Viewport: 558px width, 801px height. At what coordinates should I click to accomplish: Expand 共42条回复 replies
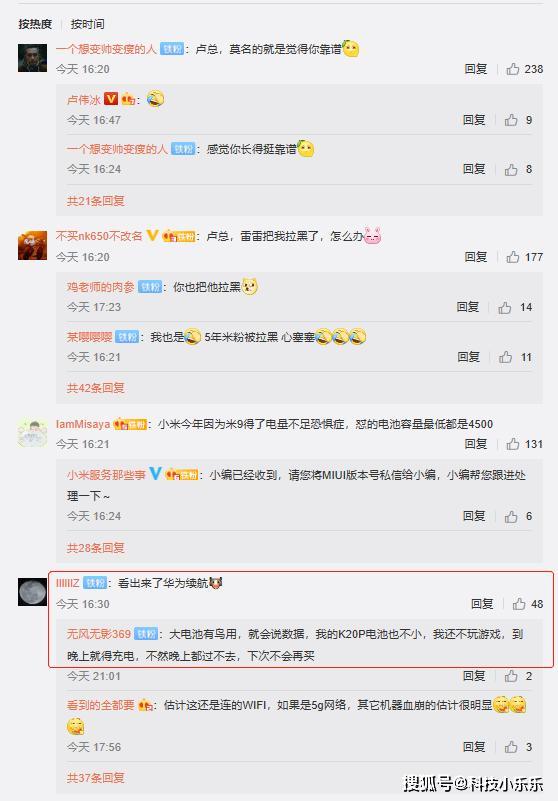96,388
